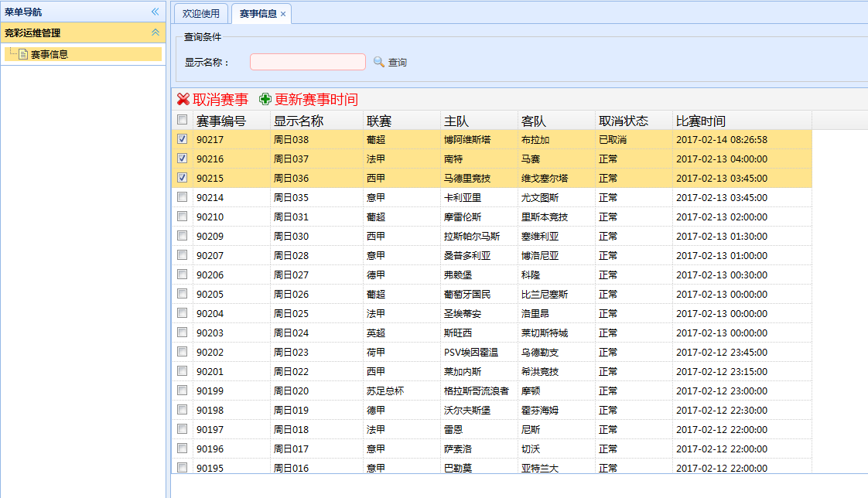Toggle the select-all checkbox in table header
The width and height of the screenshot is (868, 498).
(183, 120)
